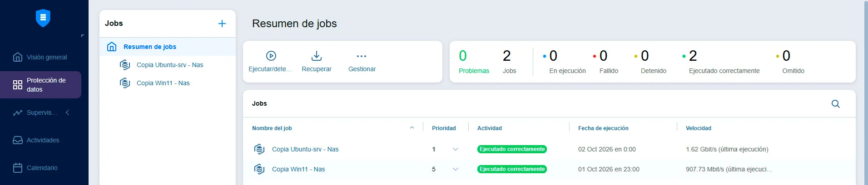Open search in Jobs table
Viewport: 868px width, 185px height.
coord(836,104)
